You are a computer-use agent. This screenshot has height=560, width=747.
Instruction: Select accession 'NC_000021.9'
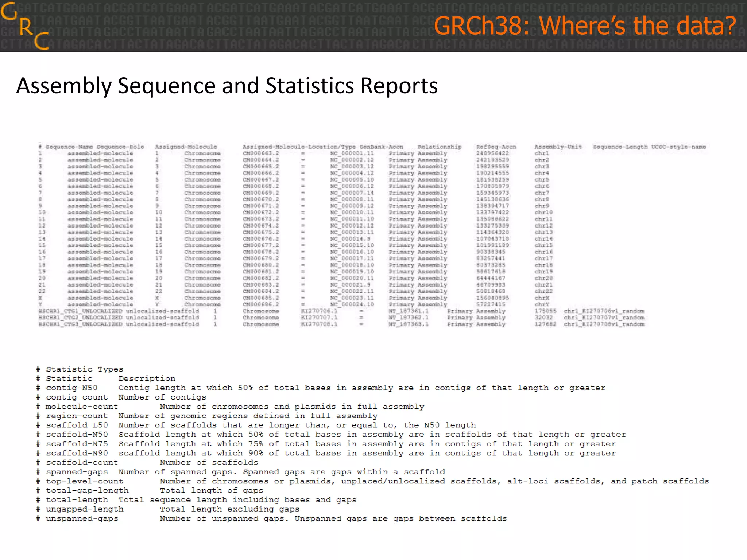pos(350,285)
